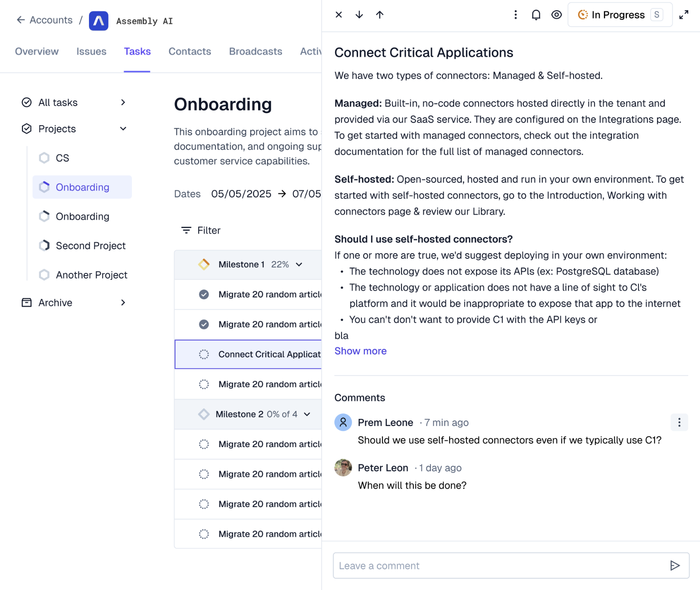This screenshot has height=590, width=700.
Task: Click the Milestone 1 diamond icon
Action: pos(204,264)
